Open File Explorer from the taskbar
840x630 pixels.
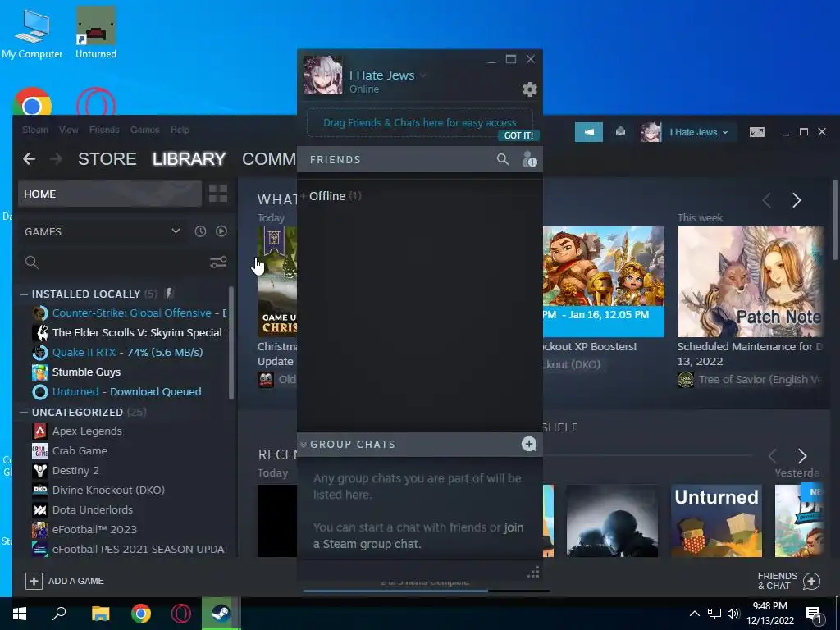tap(100, 614)
